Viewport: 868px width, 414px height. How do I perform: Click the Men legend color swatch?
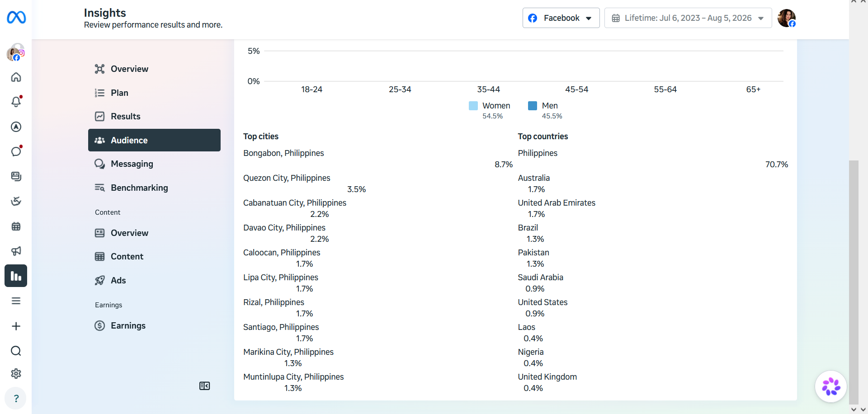click(x=533, y=106)
